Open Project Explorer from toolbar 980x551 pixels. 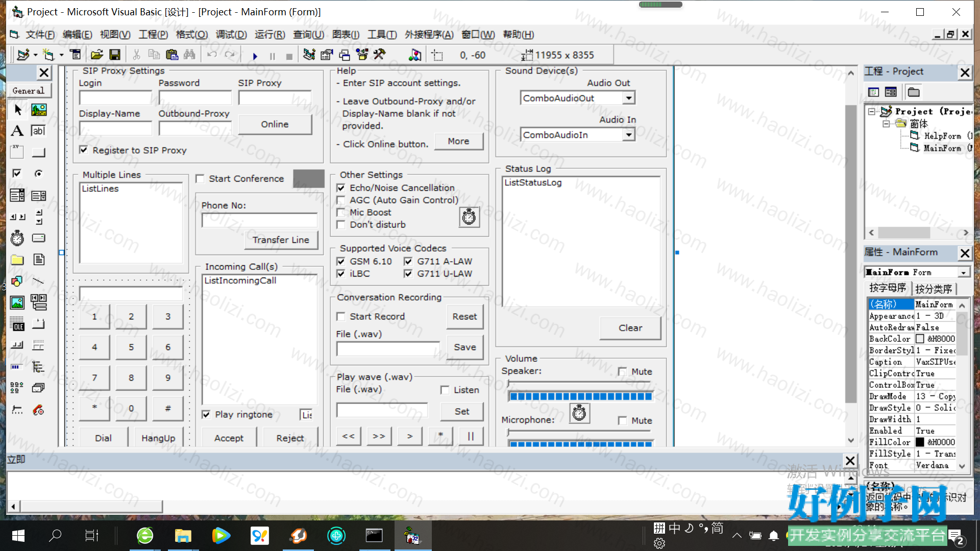click(x=309, y=55)
